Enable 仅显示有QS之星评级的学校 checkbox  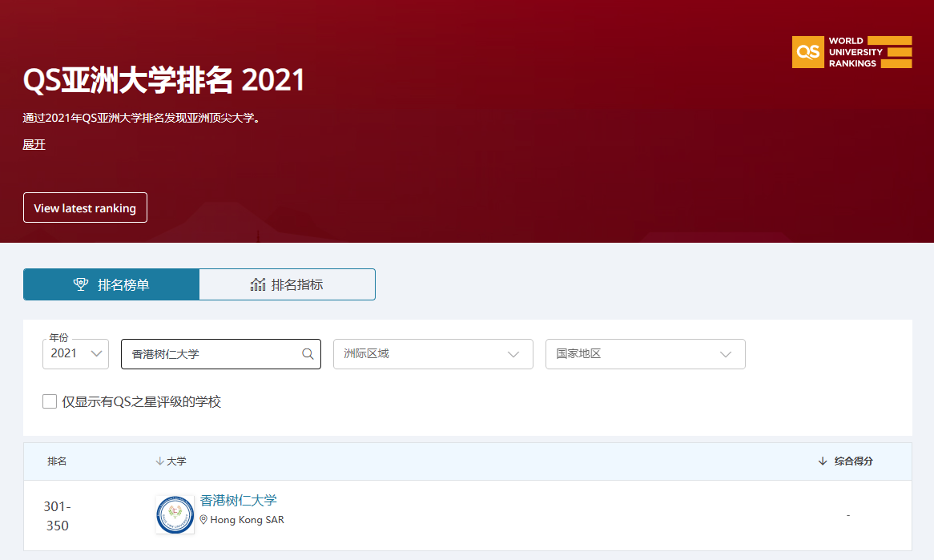[50, 401]
